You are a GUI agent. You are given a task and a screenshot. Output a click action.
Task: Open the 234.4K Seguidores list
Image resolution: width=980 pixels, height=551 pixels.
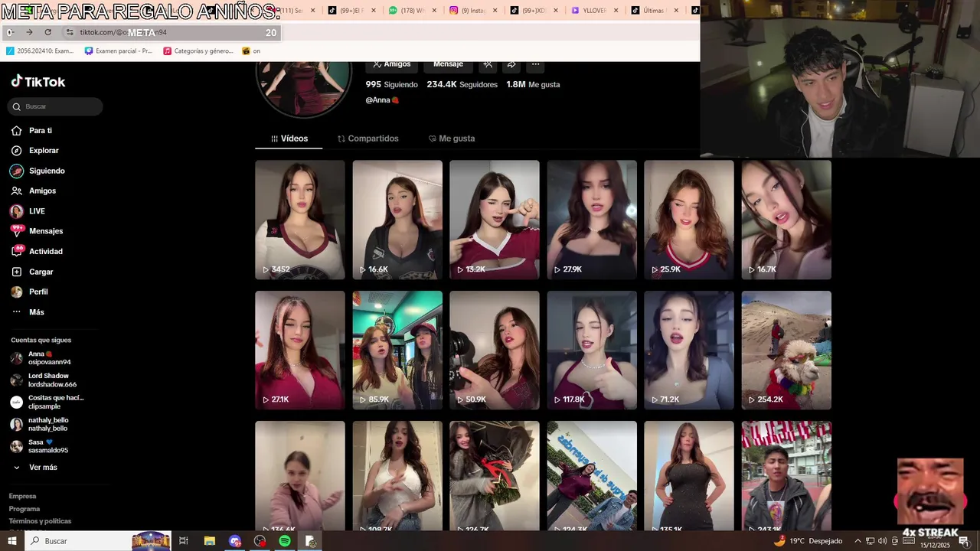tap(462, 85)
